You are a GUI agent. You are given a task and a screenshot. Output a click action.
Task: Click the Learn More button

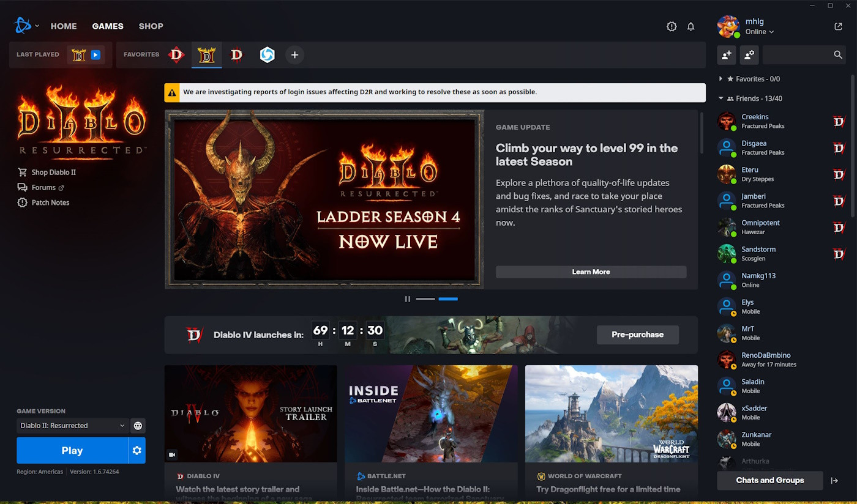(x=591, y=272)
